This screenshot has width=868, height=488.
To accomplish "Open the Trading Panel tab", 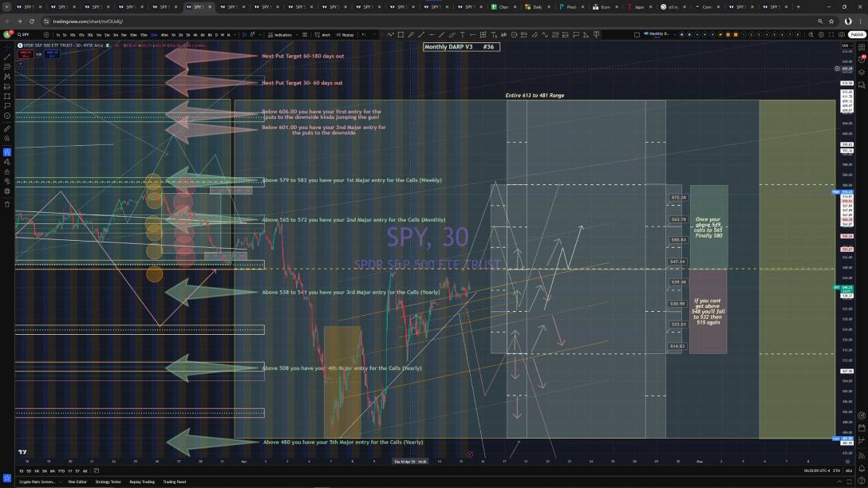I will click(x=175, y=482).
